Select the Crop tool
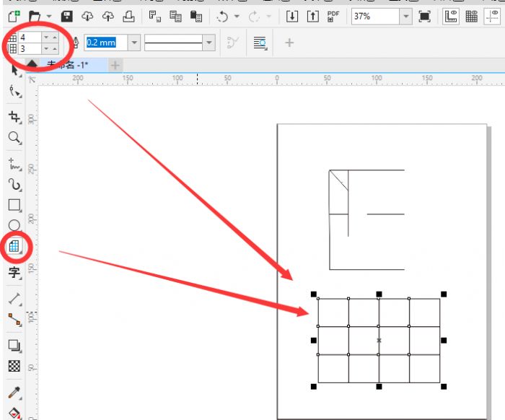This screenshot has width=505, height=420. pos(14,117)
